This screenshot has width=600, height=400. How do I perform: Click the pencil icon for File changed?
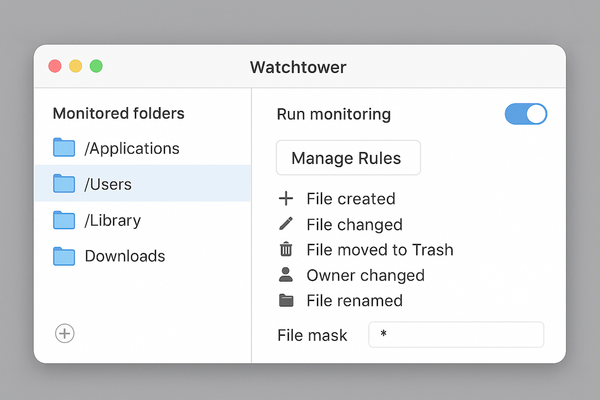coord(286,224)
